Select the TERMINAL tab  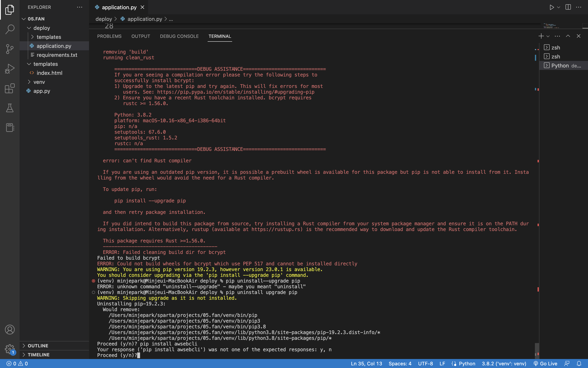click(220, 36)
